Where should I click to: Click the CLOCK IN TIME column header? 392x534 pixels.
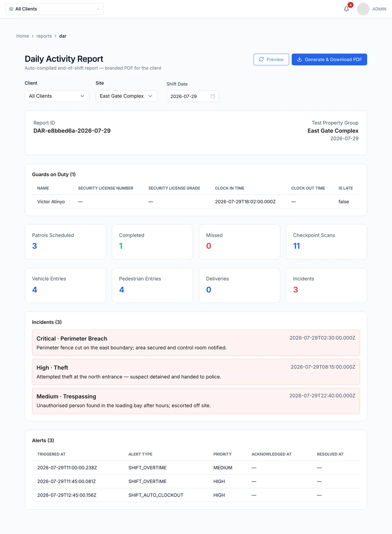(x=229, y=188)
